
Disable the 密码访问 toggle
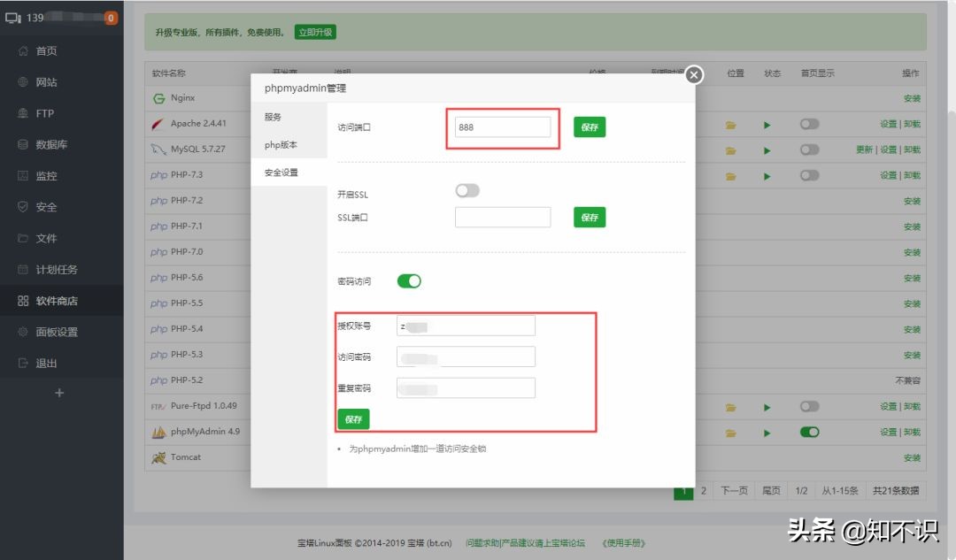click(409, 281)
